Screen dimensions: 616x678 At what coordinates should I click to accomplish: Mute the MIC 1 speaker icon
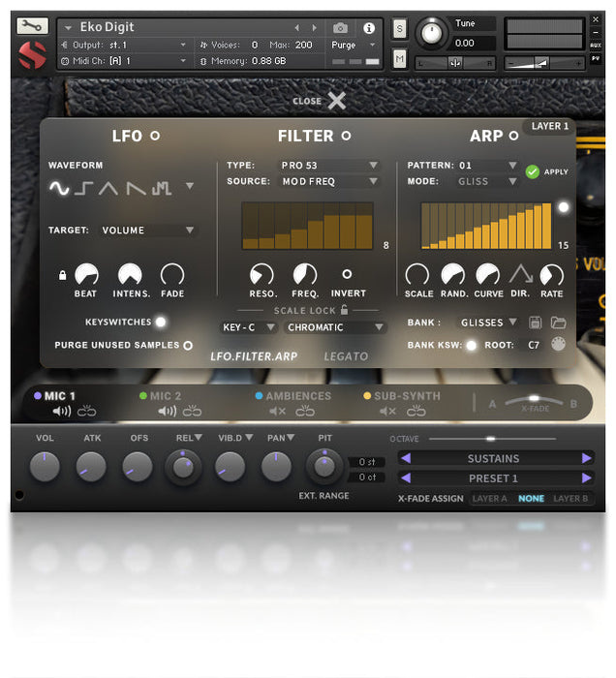[61, 412]
